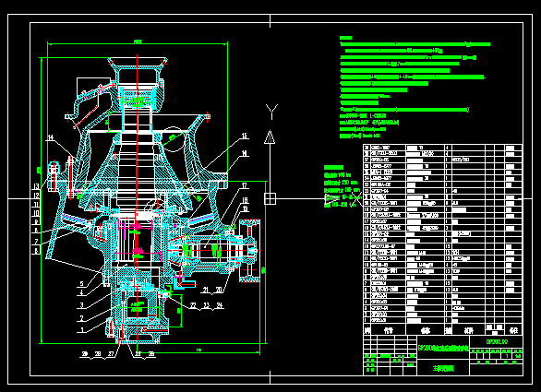
Task: Click part balloon number 2
Action: (82, 318)
